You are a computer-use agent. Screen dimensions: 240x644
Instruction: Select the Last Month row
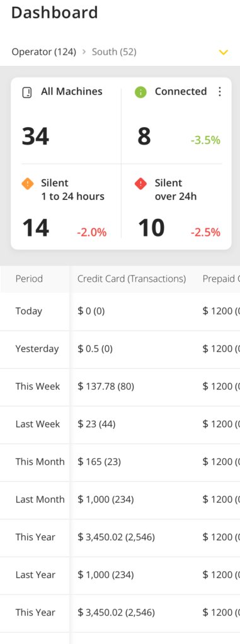point(120,500)
